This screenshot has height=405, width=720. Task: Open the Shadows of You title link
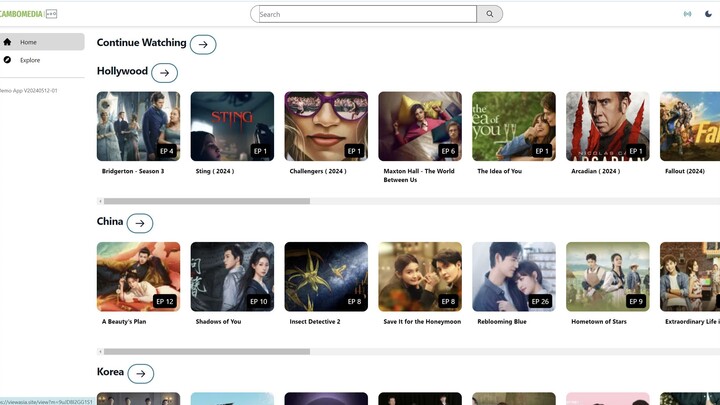[x=218, y=321]
